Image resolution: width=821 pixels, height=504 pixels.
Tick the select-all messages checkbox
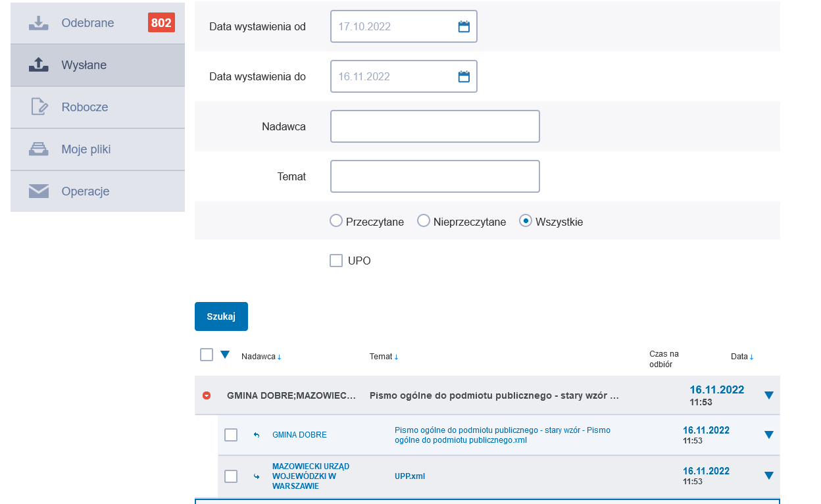click(207, 355)
